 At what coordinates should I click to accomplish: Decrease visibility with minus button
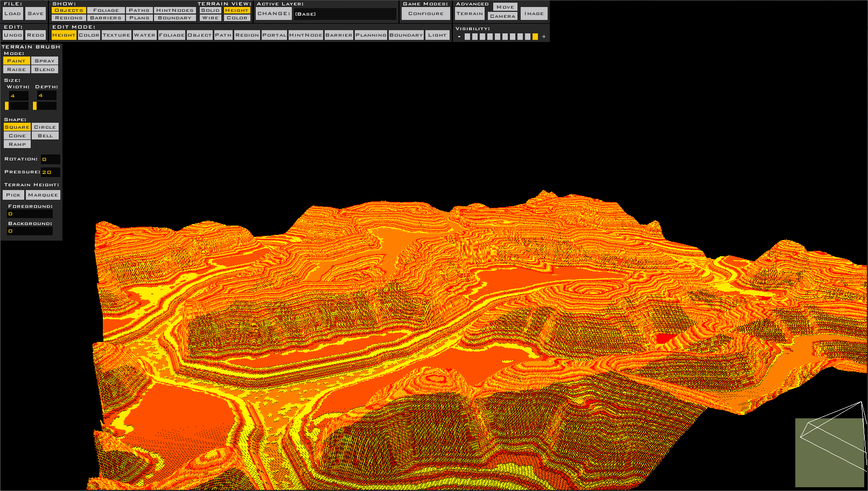[x=459, y=37]
